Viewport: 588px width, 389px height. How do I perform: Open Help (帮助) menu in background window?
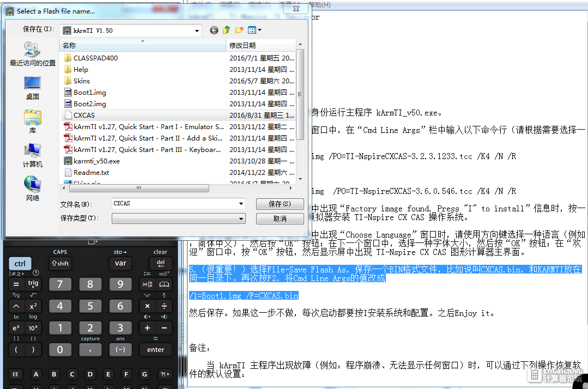pyautogui.click(x=319, y=5)
